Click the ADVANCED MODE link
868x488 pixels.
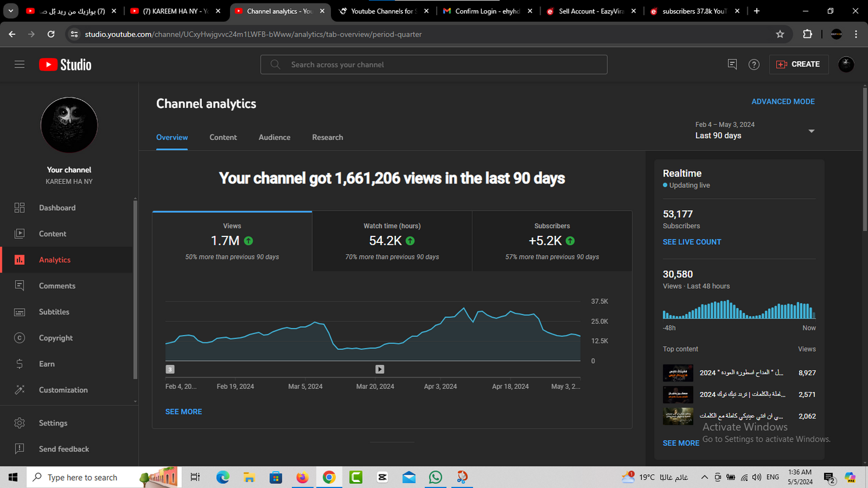pos(783,101)
